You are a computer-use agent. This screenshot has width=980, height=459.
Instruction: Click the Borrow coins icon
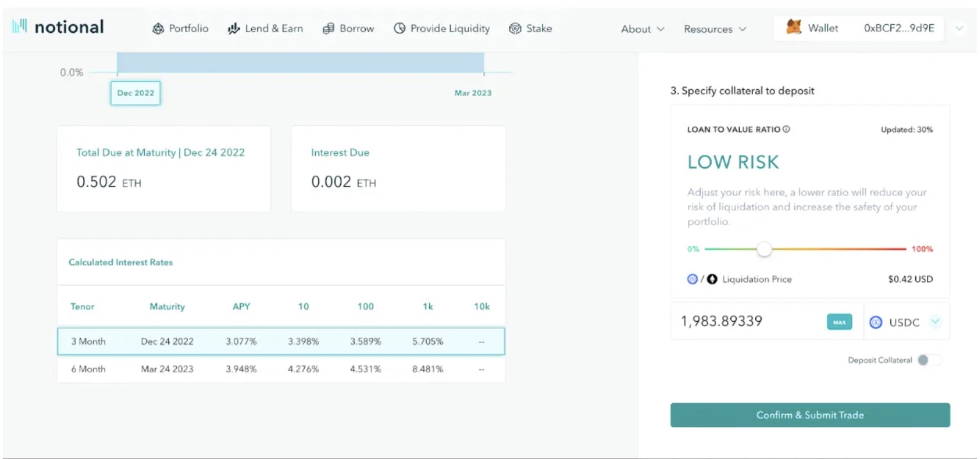click(x=329, y=29)
